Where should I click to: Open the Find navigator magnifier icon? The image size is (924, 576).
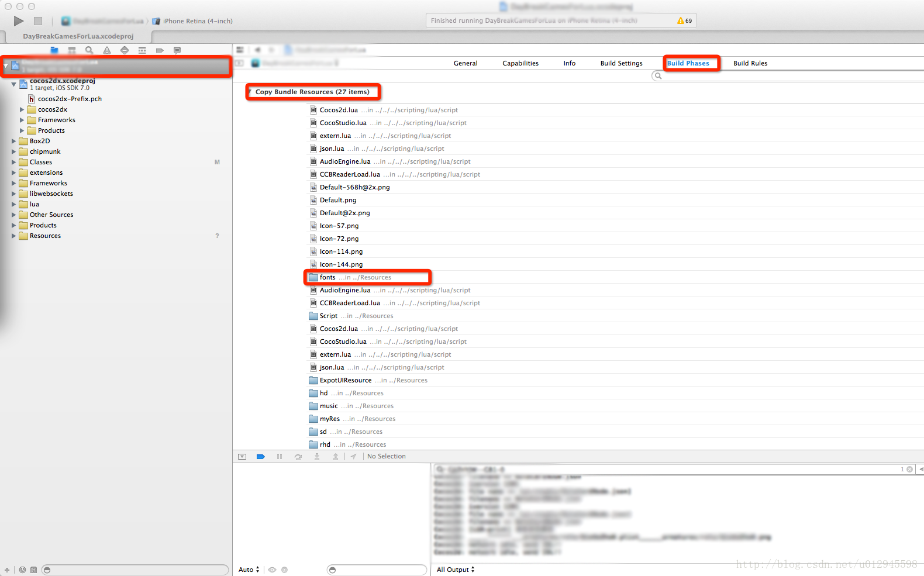point(89,50)
